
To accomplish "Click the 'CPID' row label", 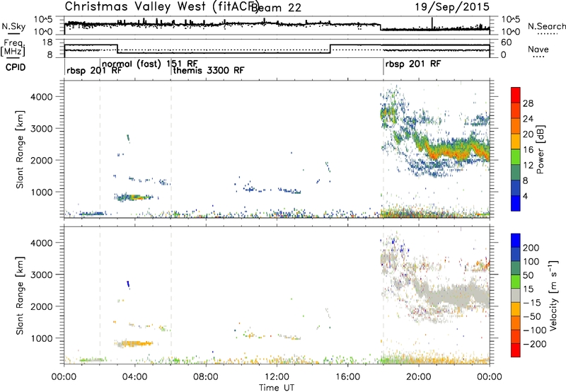I will pyautogui.click(x=15, y=67).
